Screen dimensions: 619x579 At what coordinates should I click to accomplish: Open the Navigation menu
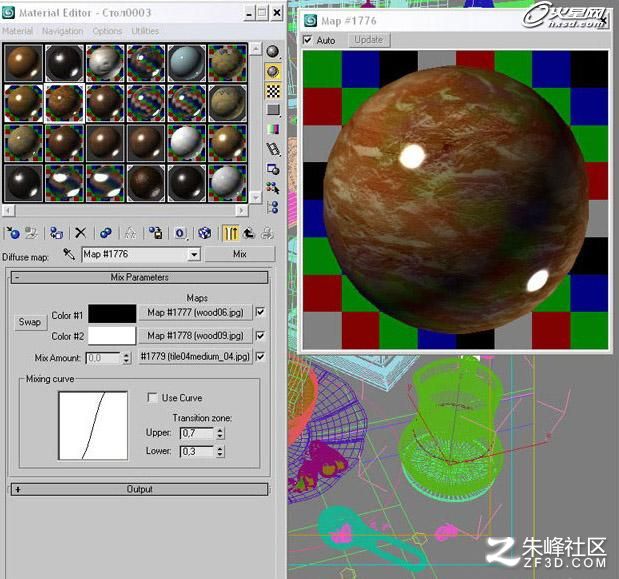(x=62, y=31)
